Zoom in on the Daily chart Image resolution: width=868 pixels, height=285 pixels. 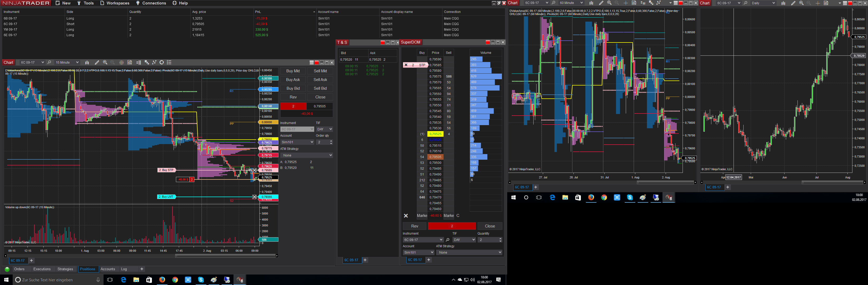pyautogui.click(x=801, y=3)
